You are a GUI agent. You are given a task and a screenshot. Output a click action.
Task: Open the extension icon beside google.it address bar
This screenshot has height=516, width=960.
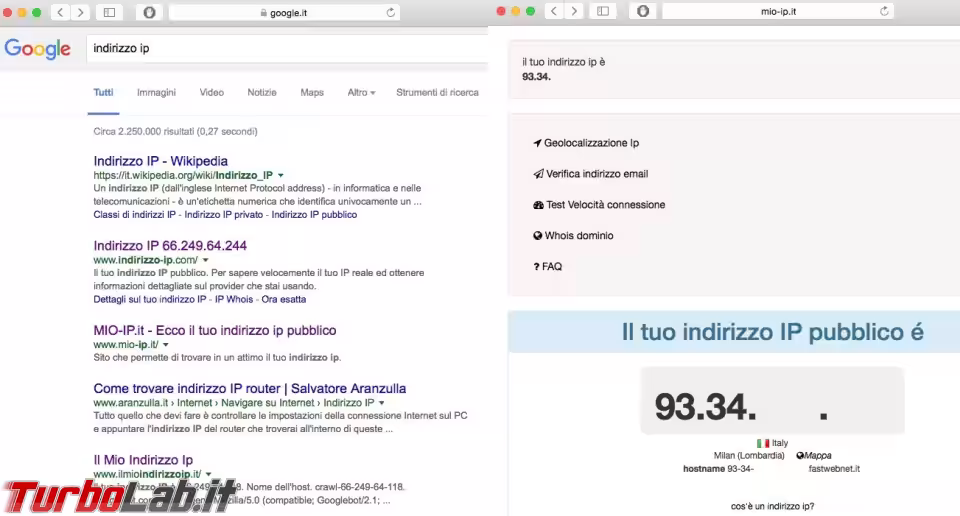coord(149,12)
